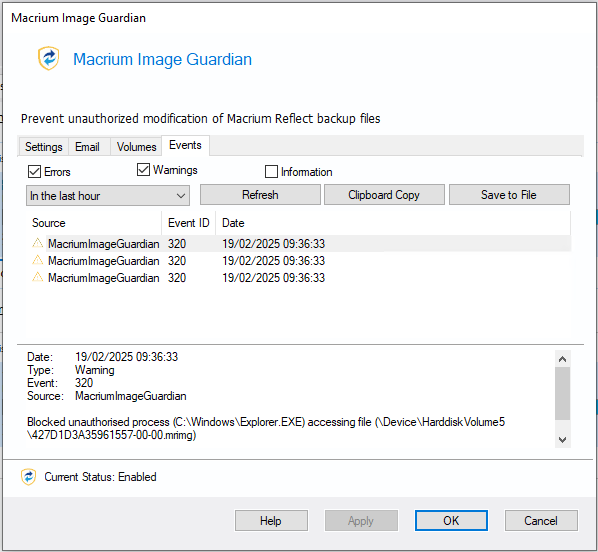Click the shield icon beside Current Status
598x552 pixels.
pyautogui.click(x=28, y=477)
